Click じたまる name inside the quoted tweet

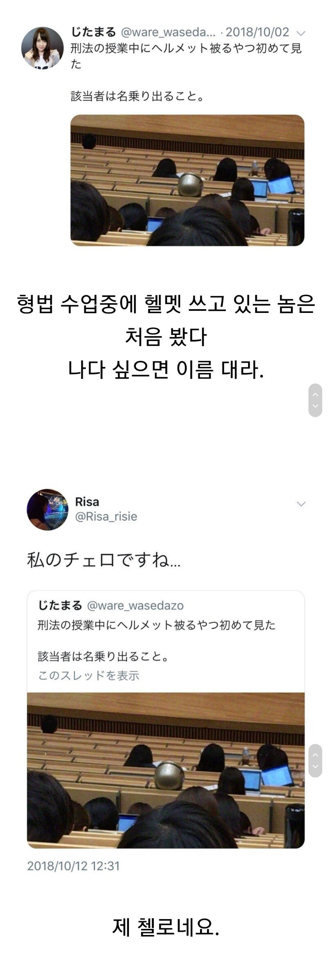(x=60, y=605)
